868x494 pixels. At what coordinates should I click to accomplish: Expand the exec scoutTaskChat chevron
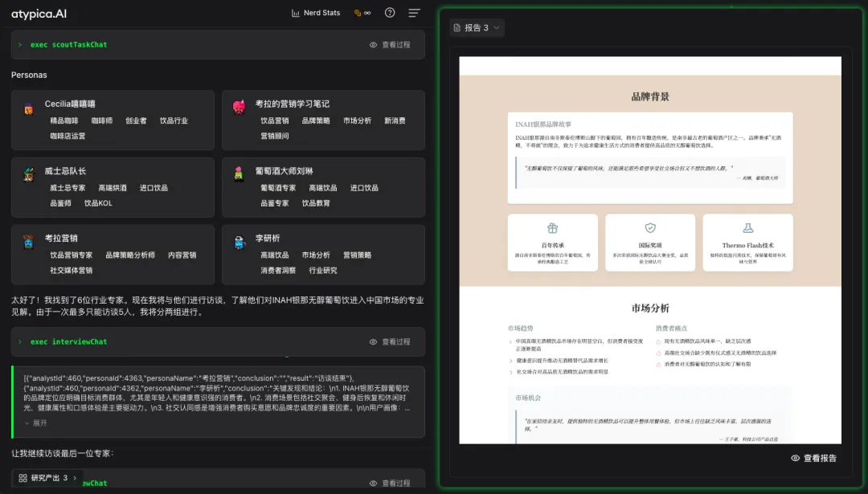[x=20, y=45]
